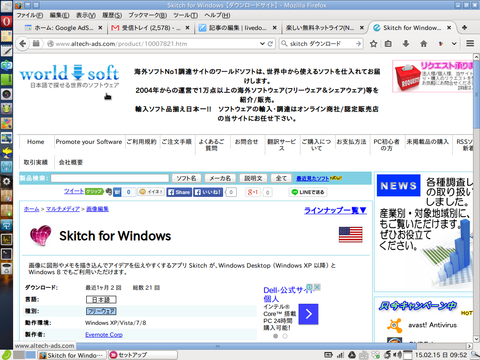Click the Skitch pink heart logo
480x360 pixels.
click(x=41, y=235)
